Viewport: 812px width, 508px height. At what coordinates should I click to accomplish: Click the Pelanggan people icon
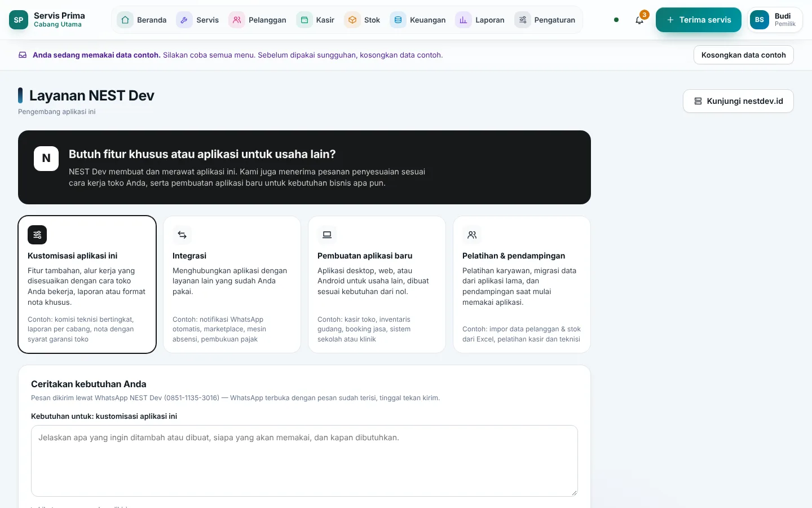click(x=237, y=20)
